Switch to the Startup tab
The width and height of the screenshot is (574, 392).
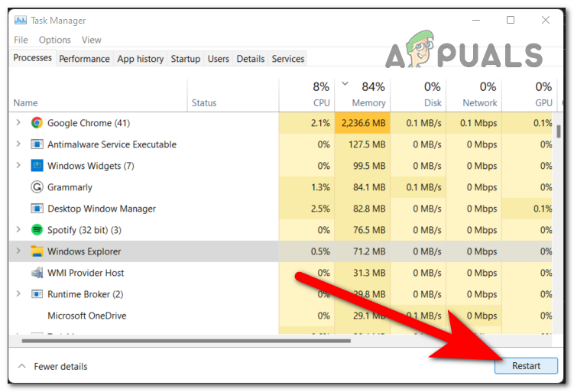pyautogui.click(x=185, y=59)
